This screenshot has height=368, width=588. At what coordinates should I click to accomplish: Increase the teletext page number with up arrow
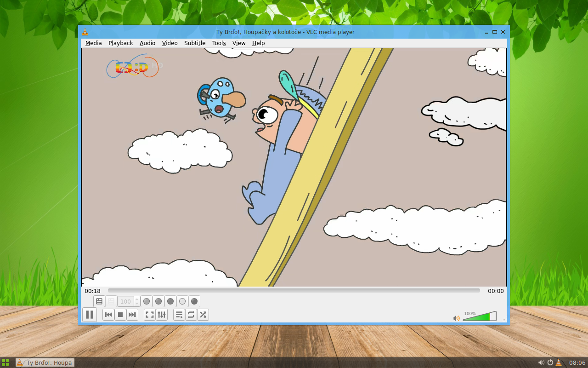tap(137, 299)
